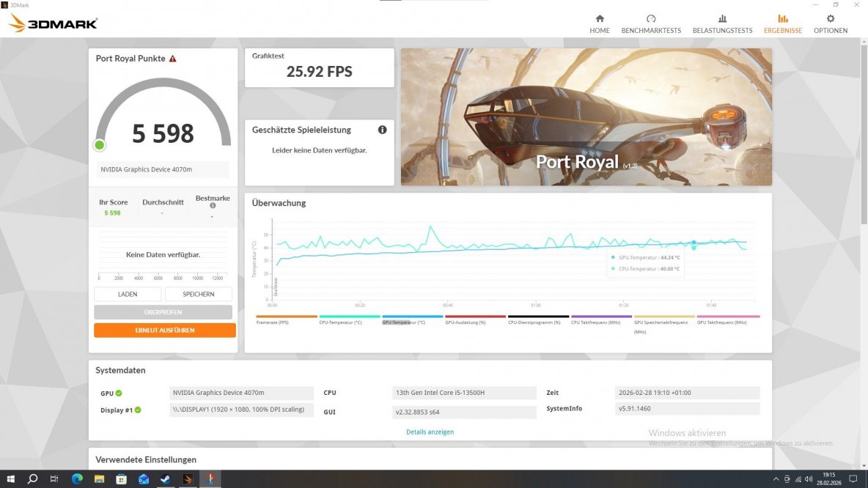The height and width of the screenshot is (488, 868).
Task: Open the OPTIONEN settings tab
Action: pos(831,24)
